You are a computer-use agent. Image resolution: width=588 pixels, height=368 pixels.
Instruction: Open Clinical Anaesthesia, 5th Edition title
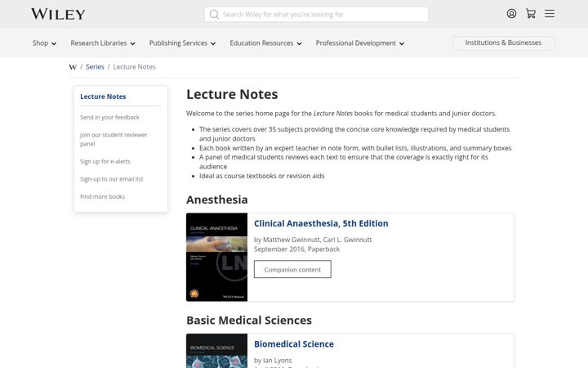(x=321, y=223)
